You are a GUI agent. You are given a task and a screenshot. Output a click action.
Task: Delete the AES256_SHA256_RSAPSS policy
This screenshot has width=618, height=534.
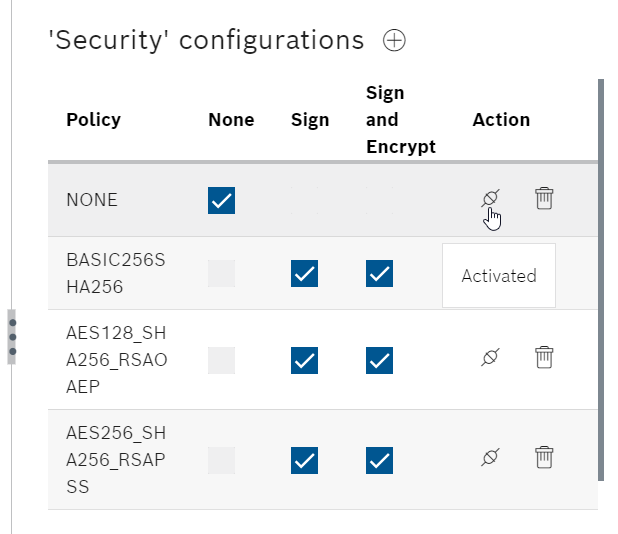coord(544,457)
